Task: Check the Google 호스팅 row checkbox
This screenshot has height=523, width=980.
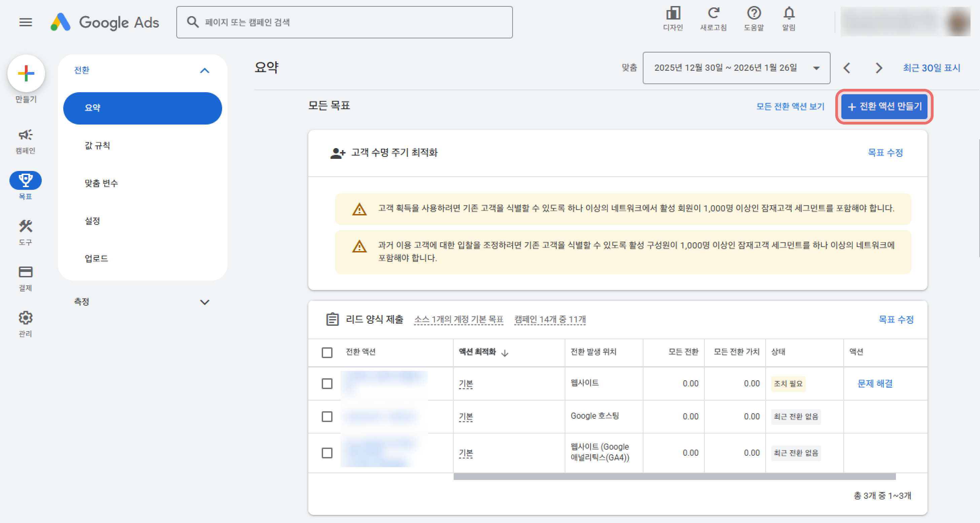Action: 327,417
